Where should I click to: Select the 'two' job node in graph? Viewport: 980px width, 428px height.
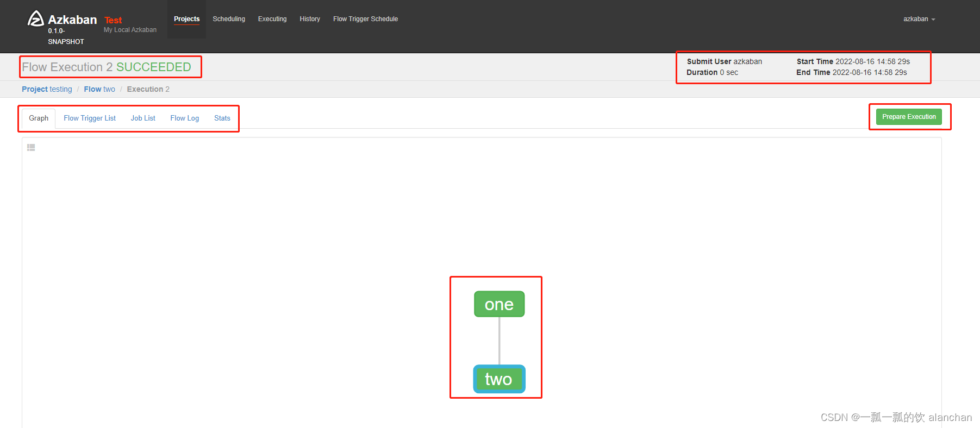pyautogui.click(x=499, y=379)
